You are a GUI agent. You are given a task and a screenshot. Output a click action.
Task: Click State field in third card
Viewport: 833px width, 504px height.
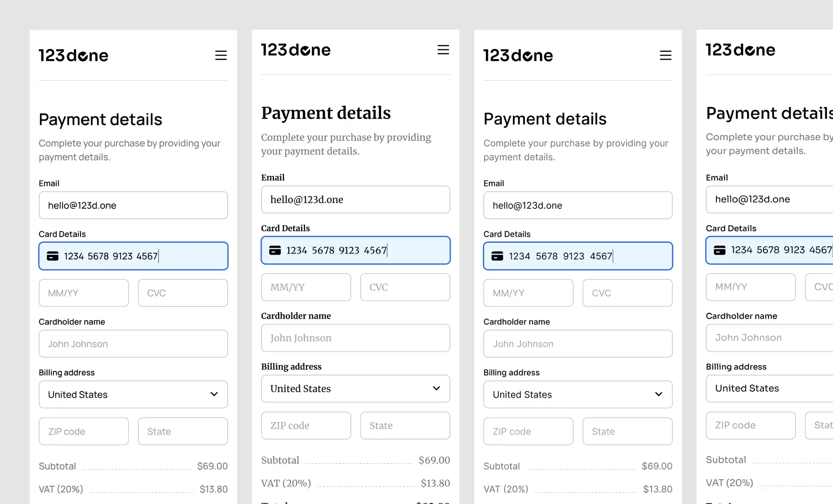[628, 431]
